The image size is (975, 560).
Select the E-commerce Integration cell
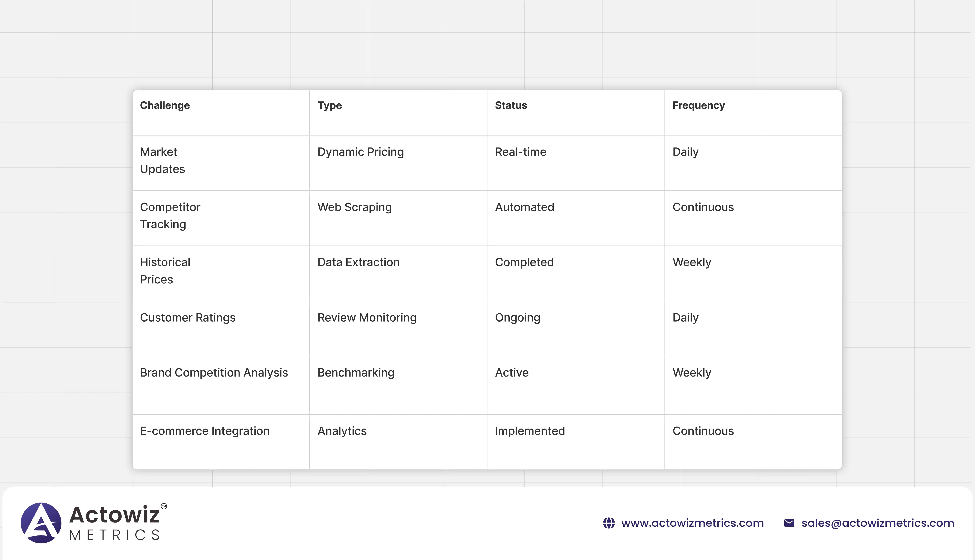pyautogui.click(x=204, y=431)
